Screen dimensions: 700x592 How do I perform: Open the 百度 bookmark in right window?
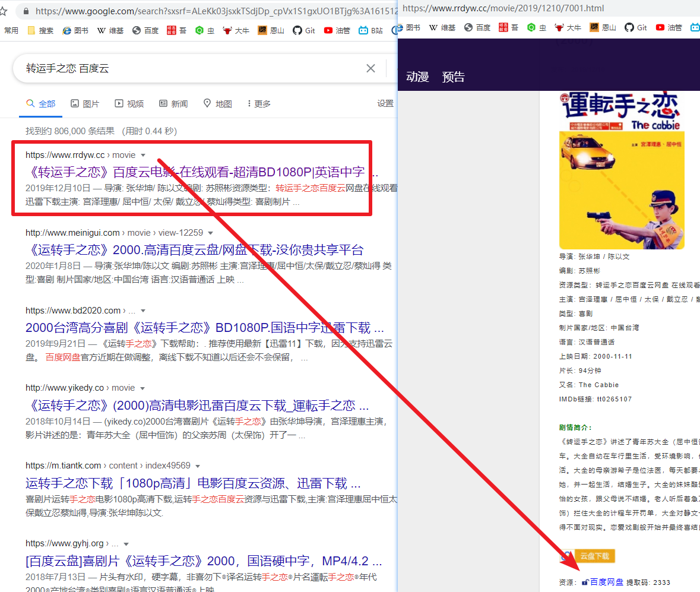[x=477, y=27]
